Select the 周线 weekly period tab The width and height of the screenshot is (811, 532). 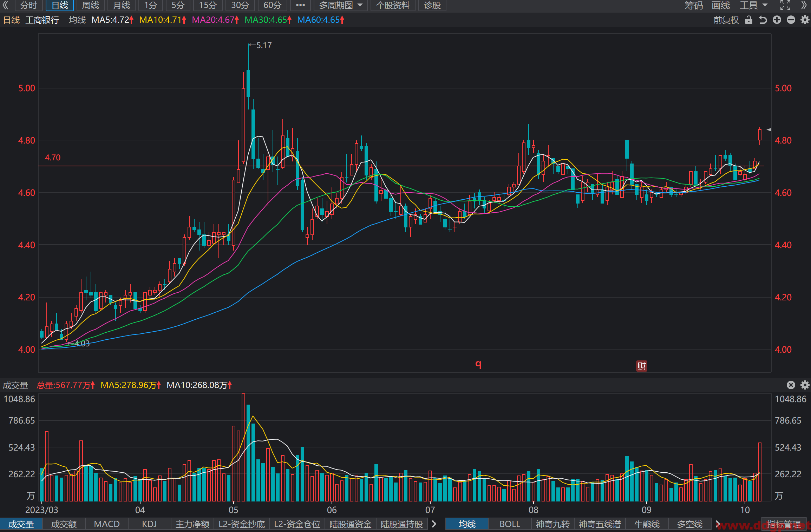pyautogui.click(x=91, y=5)
